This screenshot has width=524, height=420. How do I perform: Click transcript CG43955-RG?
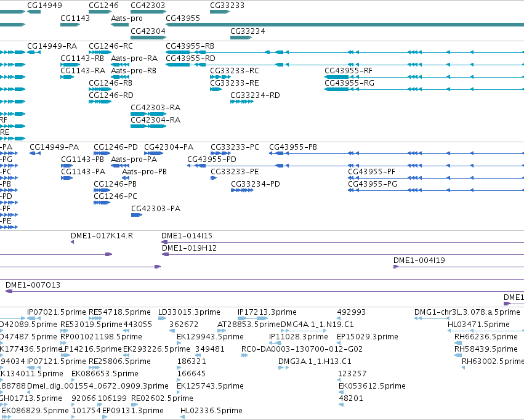350,83
